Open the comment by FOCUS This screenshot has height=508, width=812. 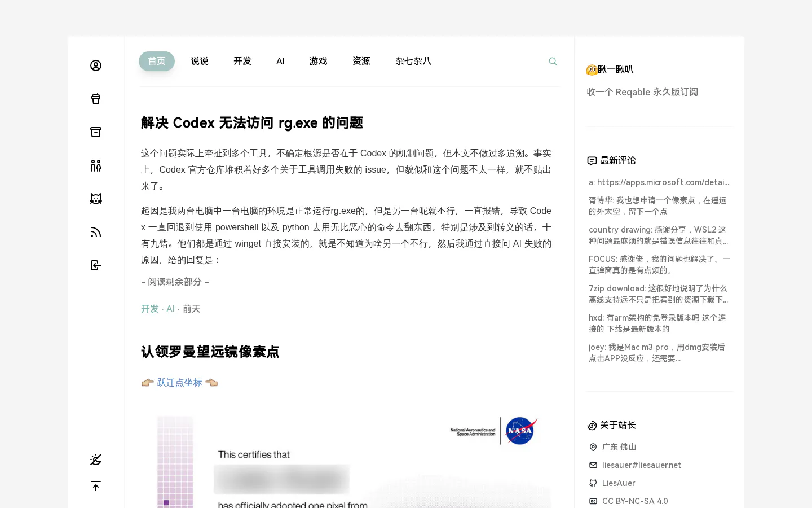[x=660, y=265]
